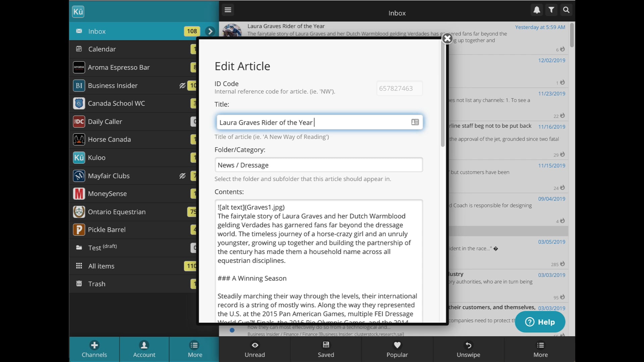Show Unread items
Viewport: 644px width, 362px height.
point(255,349)
